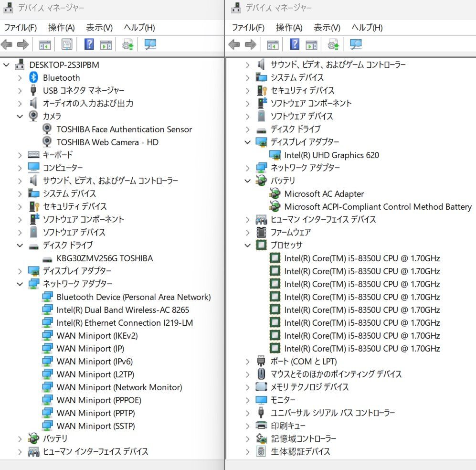Image resolution: width=476 pixels, height=470 pixels.
Task: Select Intel(R) UHD Graphics 620
Action: click(x=332, y=155)
